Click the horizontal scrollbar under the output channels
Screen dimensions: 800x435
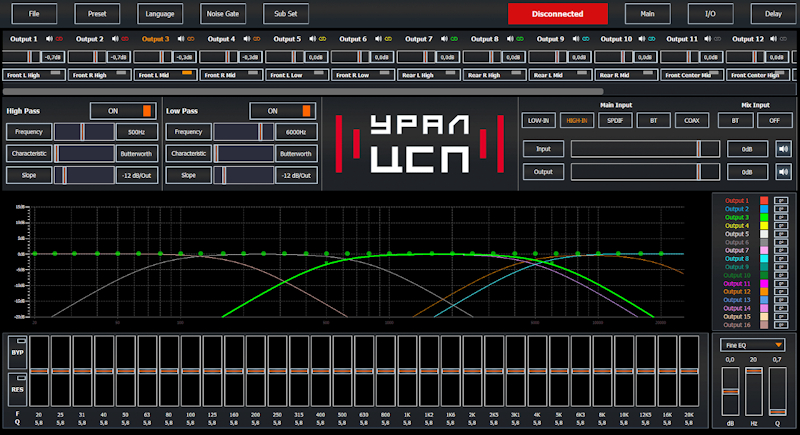click(x=300, y=90)
